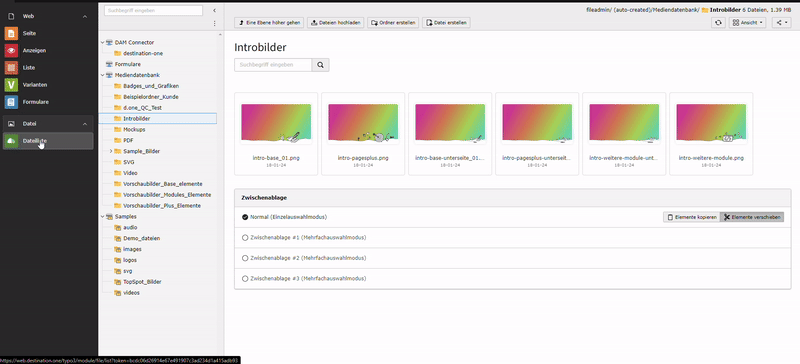Image resolution: width=800 pixels, height=364 pixels.
Task: Expand the Sample_Bilder folder
Action: 111,151
